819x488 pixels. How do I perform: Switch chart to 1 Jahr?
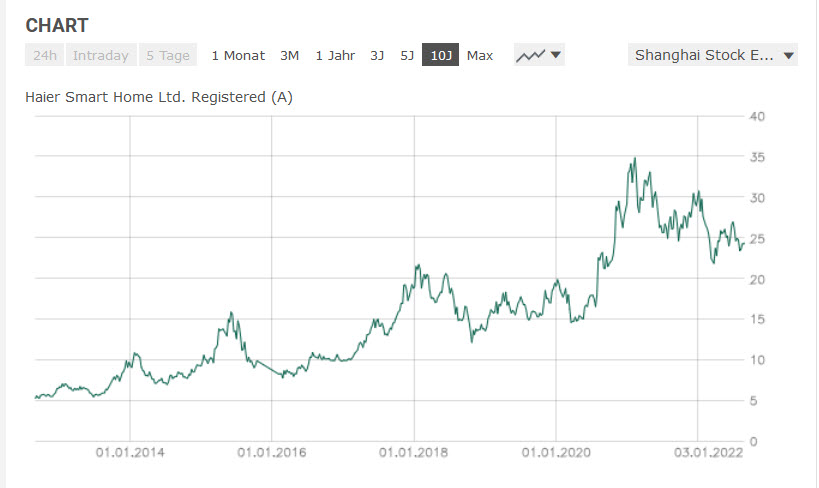tap(335, 55)
